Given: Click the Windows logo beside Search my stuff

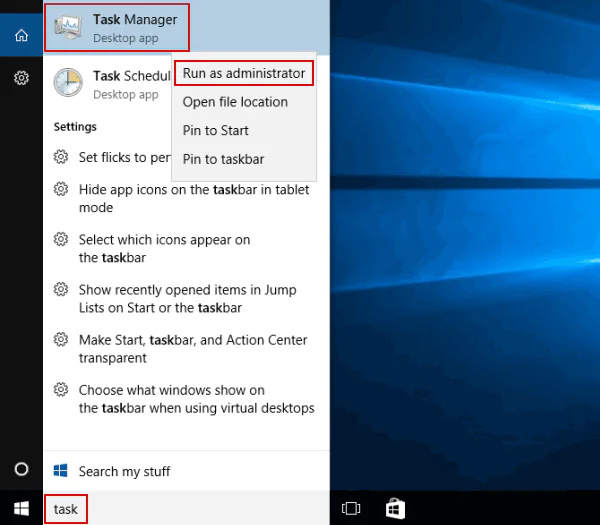Looking at the screenshot, I should point(60,471).
